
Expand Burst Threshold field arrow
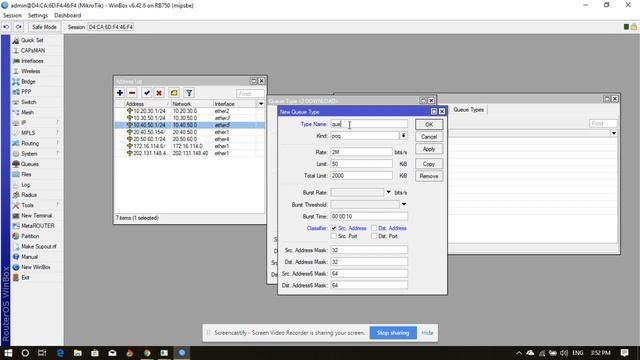tap(404, 204)
